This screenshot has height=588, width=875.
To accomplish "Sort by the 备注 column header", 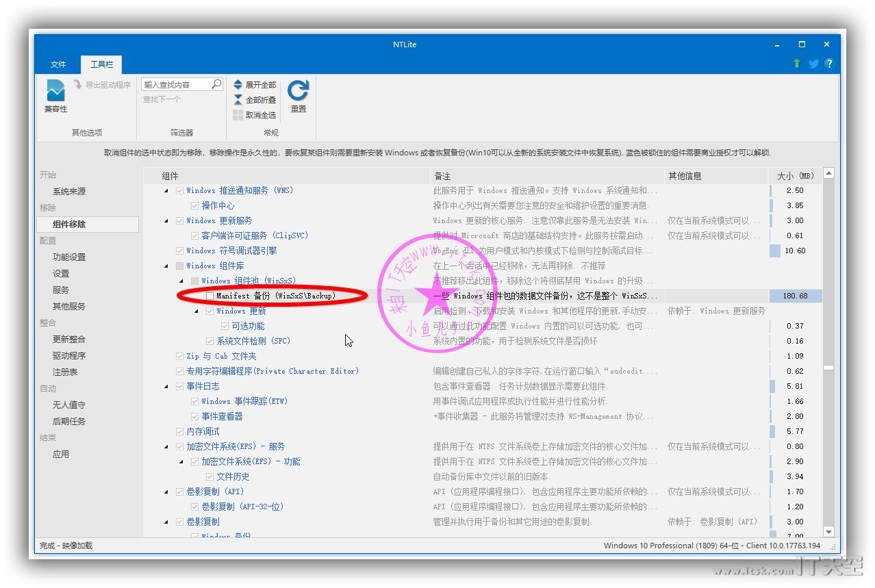I will pyautogui.click(x=548, y=176).
